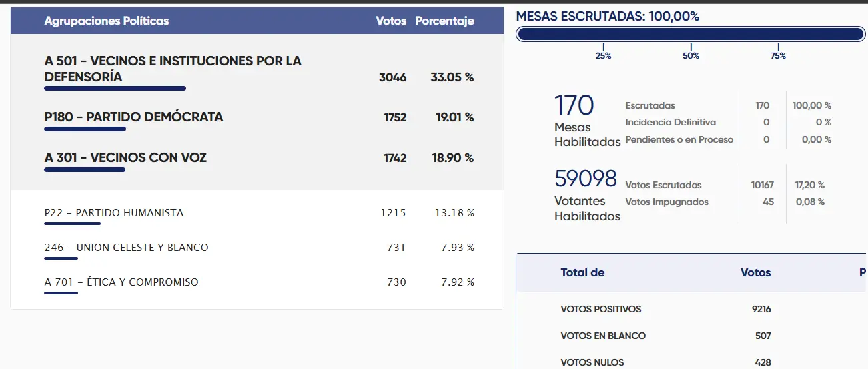Click the Pendientes o en Proceso label
868x369 pixels.
[679, 140]
